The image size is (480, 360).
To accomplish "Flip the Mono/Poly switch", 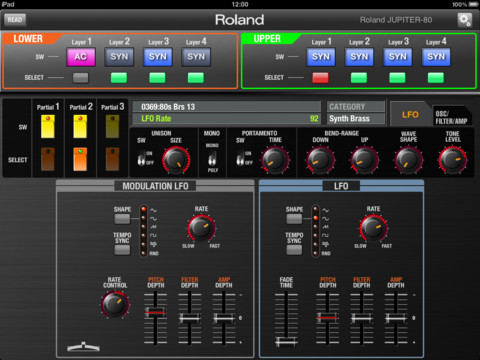I will 212,159.
